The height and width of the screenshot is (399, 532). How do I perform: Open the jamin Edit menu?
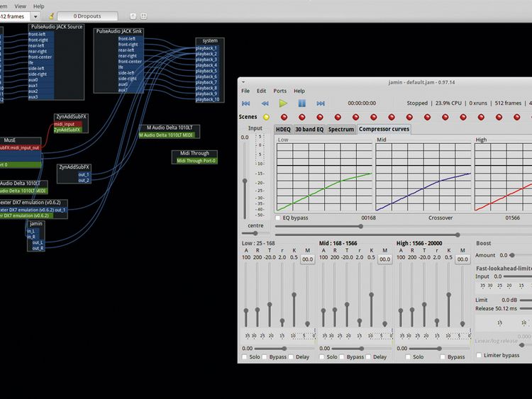point(261,91)
